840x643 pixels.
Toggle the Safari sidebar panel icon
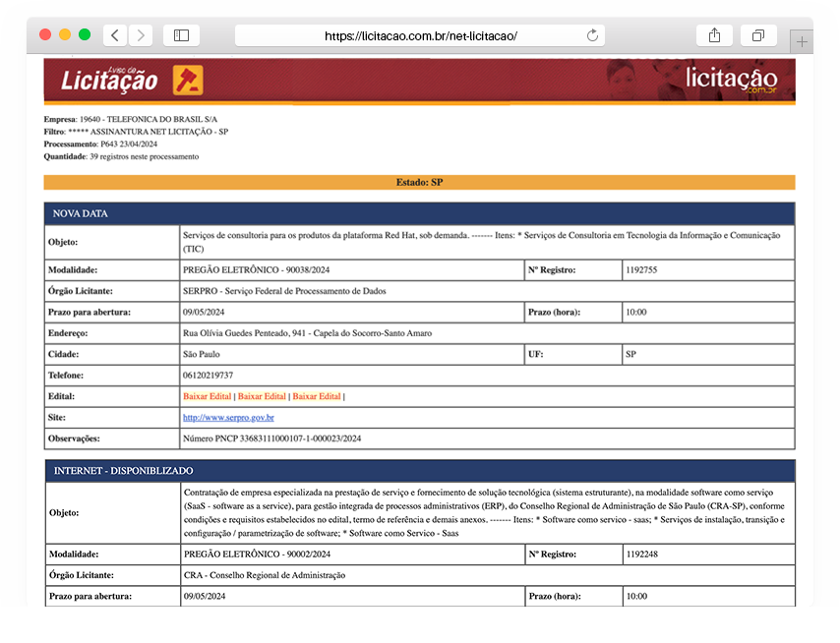181,35
